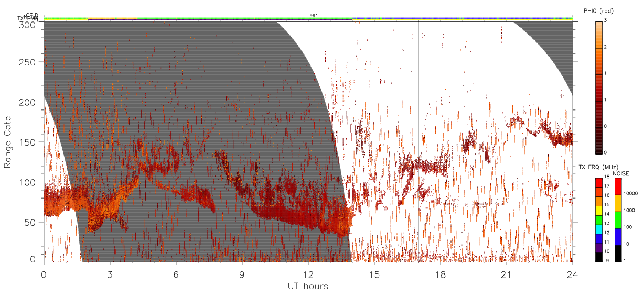Viewport: 644px width, 297px height.
Task: Click x-axis tick label 15
Action: [x=374, y=274]
